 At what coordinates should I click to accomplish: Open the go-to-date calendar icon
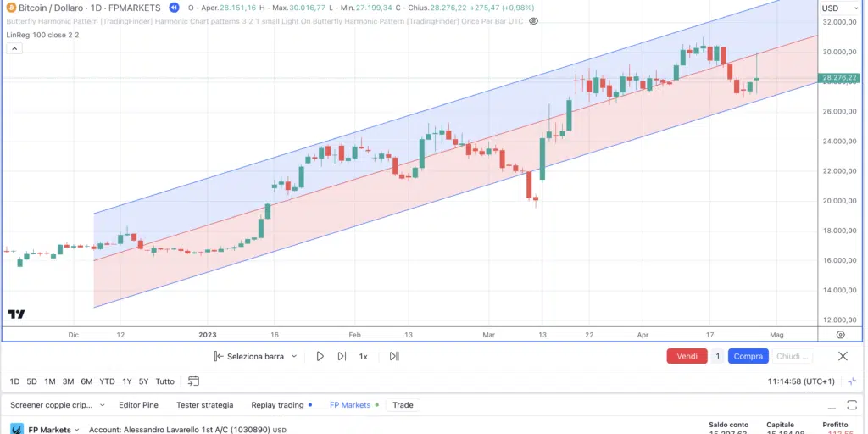193,381
